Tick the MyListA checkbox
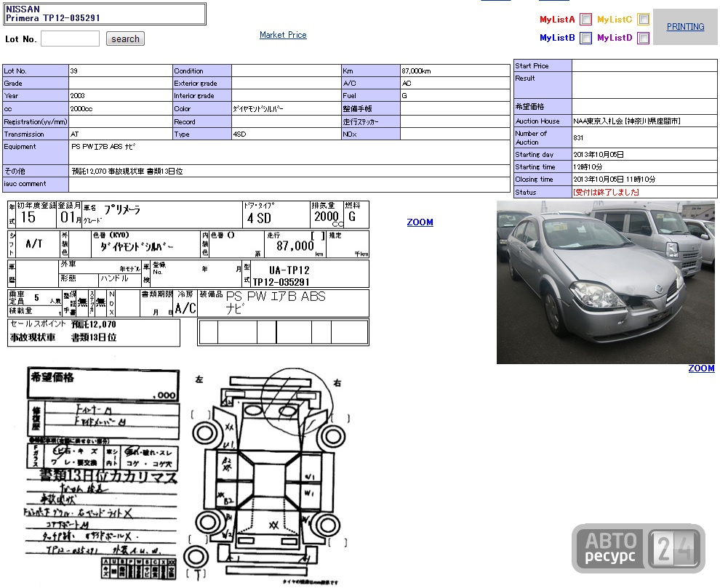720x588 pixels. coord(585,20)
